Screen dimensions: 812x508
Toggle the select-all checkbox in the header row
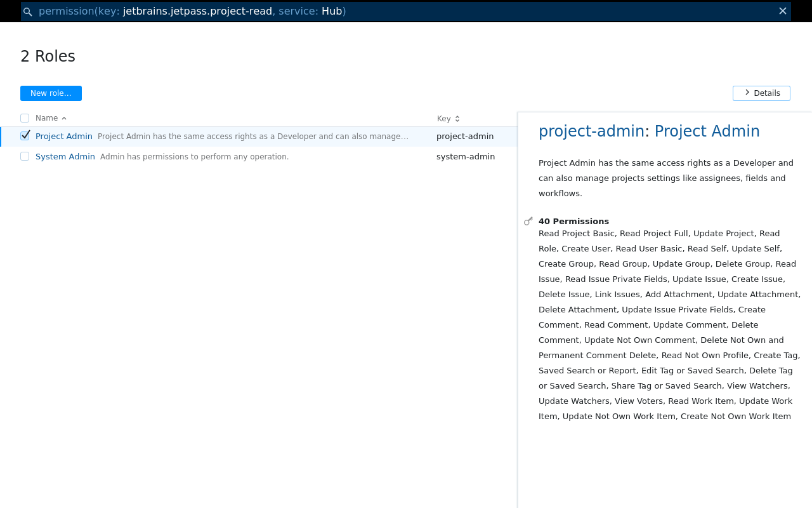pos(24,117)
